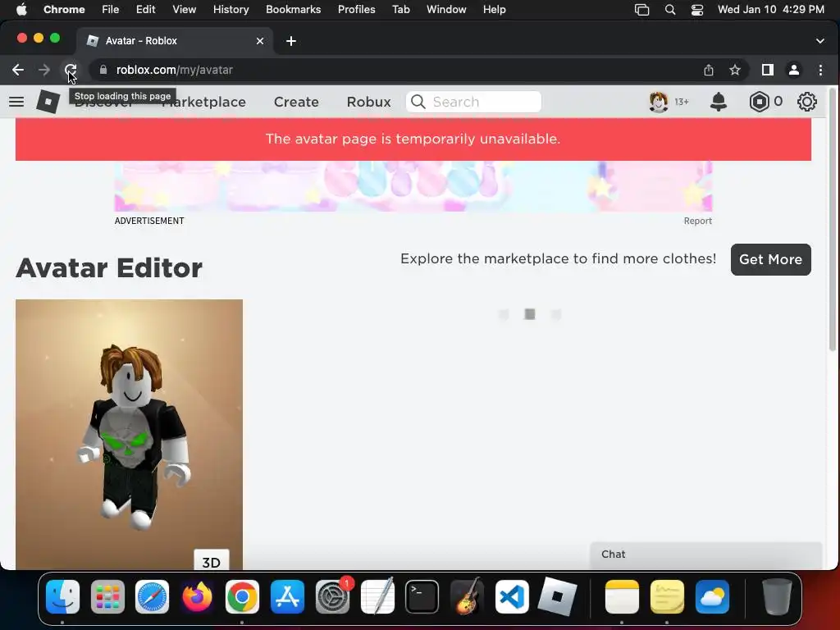Click the avatar preview thumbnail
Screen dimensions: 840x630
pyautogui.click(x=129, y=434)
